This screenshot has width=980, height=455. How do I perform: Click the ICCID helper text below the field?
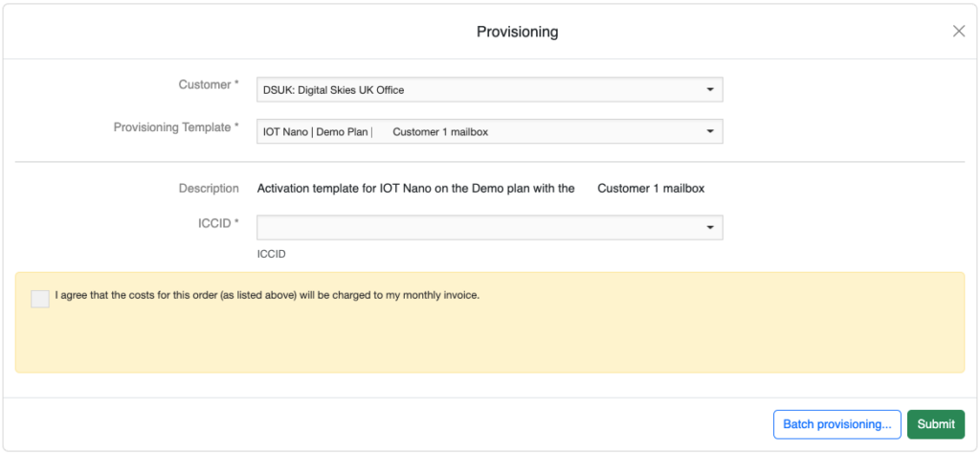tap(271, 255)
